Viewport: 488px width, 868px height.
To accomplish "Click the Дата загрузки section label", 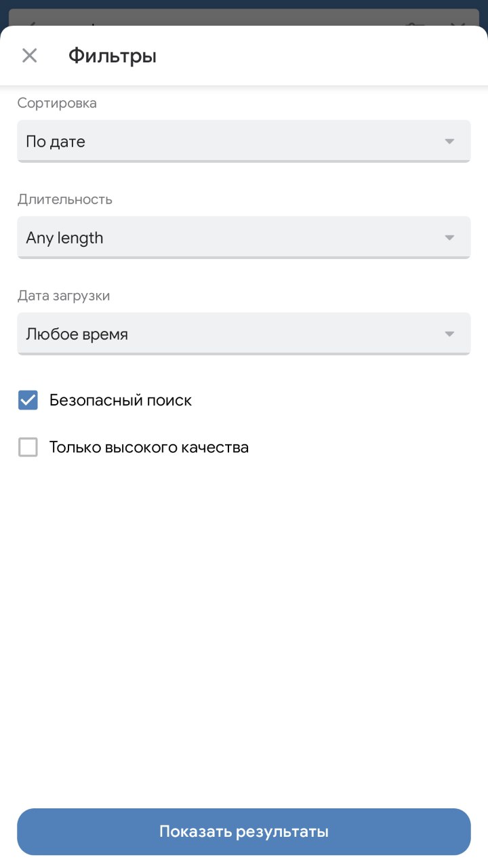I will tap(64, 296).
